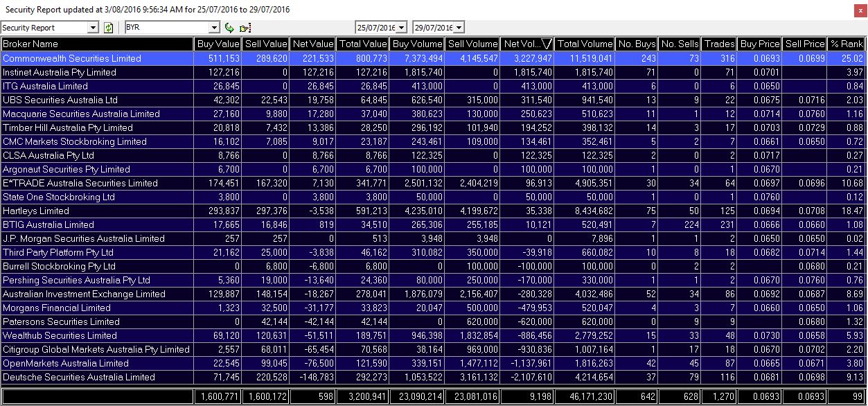This screenshot has width=868, height=406.
Task: Select J.P. Morgan Securities Australia Limited
Action: click(x=433, y=238)
